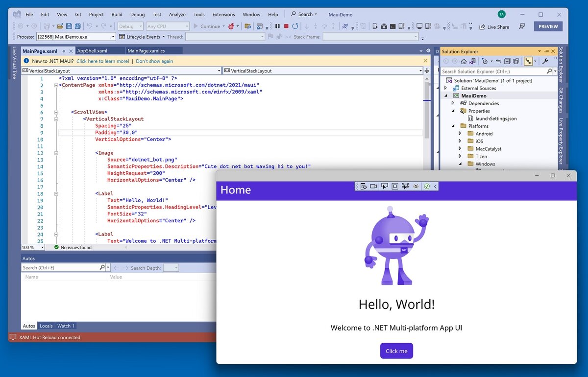
Task: Open the Process MauiDemo.exe dropdown
Action: pyautogui.click(x=76, y=37)
